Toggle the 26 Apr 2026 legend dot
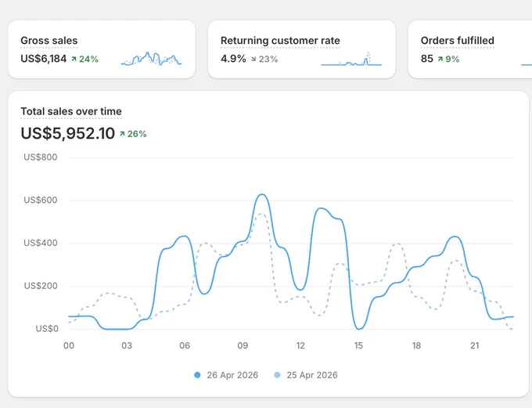The width and height of the screenshot is (532, 408). tap(197, 375)
